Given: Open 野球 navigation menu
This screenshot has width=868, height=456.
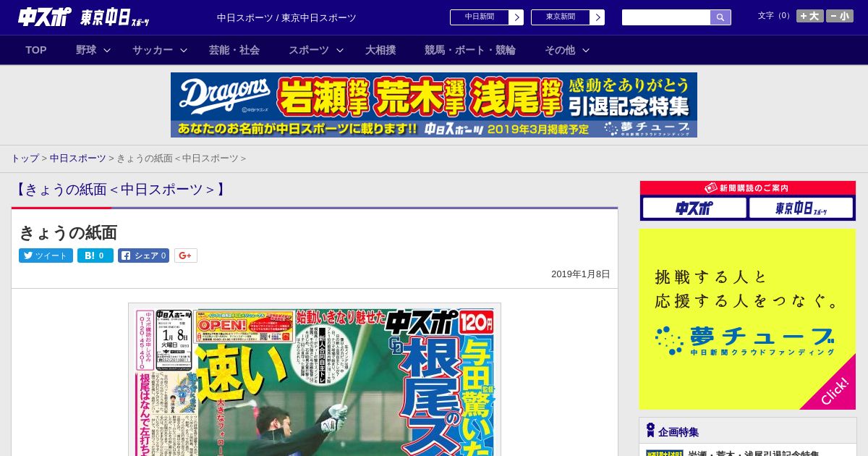Looking at the screenshot, I should [x=86, y=50].
